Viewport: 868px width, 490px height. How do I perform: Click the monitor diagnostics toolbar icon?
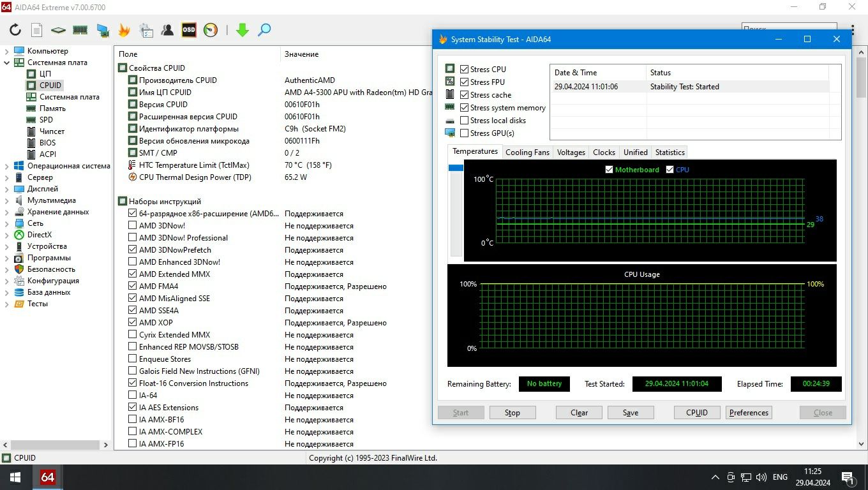pos(102,30)
